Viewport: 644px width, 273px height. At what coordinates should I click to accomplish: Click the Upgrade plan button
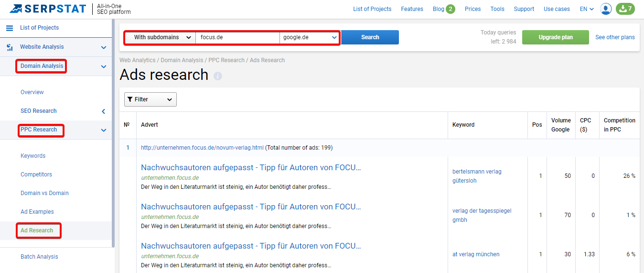click(x=556, y=37)
